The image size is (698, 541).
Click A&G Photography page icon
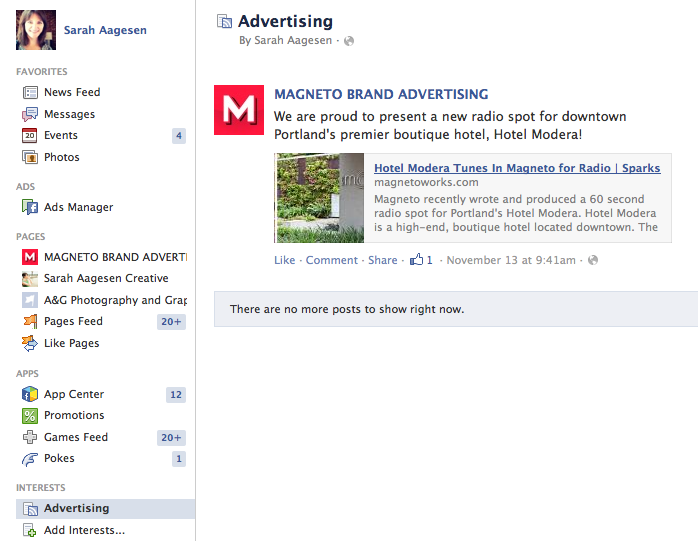(30, 300)
